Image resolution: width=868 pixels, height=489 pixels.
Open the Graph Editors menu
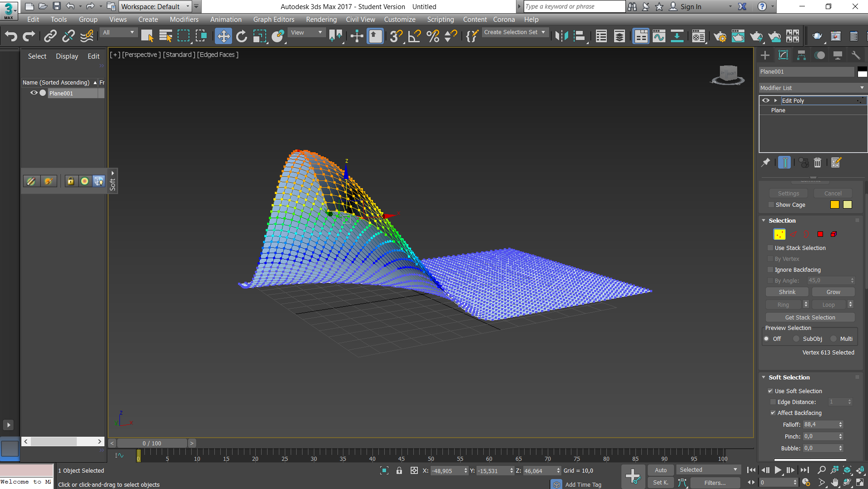(x=273, y=20)
